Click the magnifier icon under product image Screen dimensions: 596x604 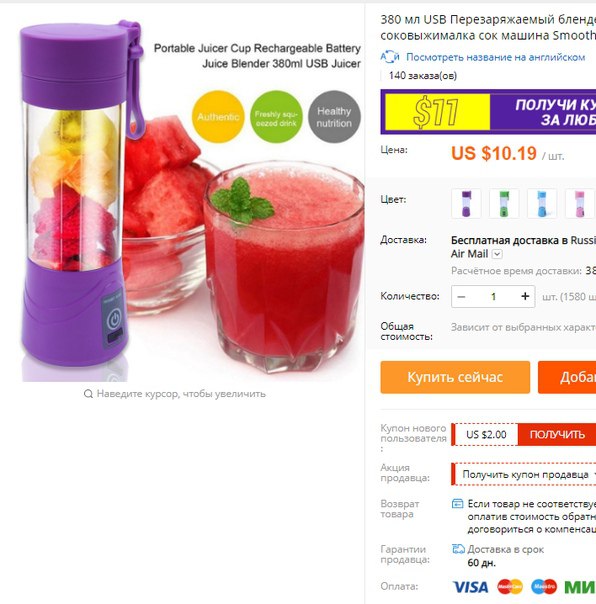point(88,394)
